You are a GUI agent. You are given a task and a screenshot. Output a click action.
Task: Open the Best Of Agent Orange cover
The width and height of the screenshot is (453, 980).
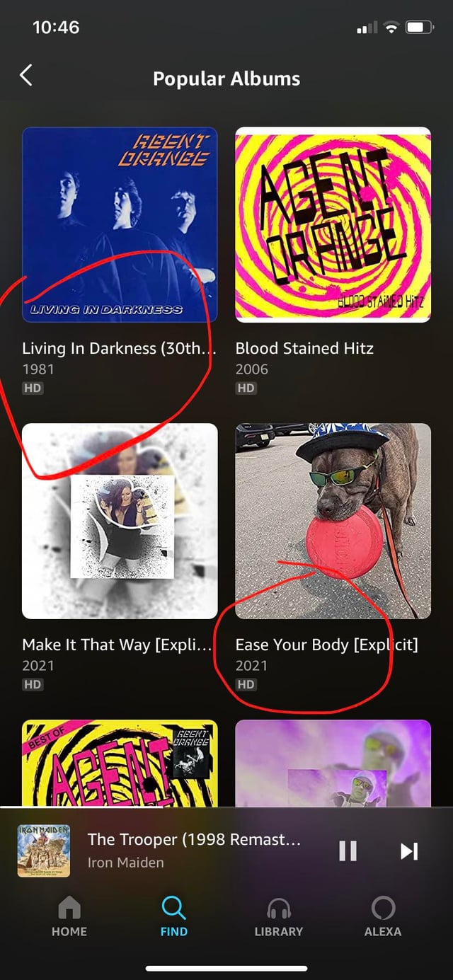point(120,763)
